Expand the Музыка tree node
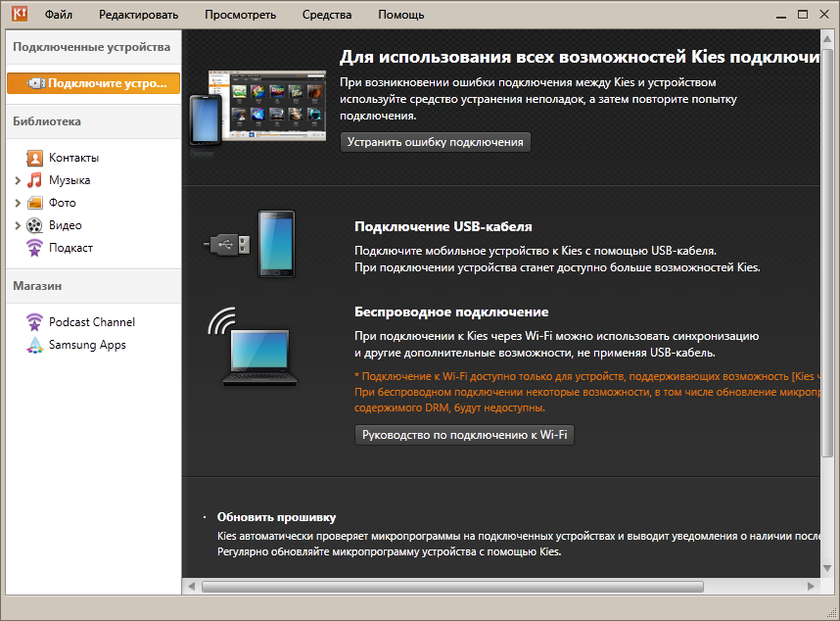 [18, 180]
